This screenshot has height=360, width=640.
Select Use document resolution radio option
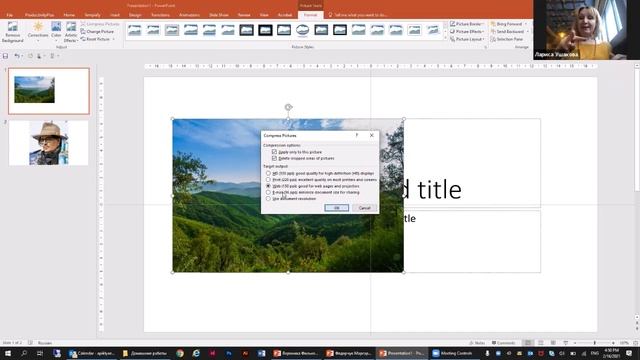268,198
